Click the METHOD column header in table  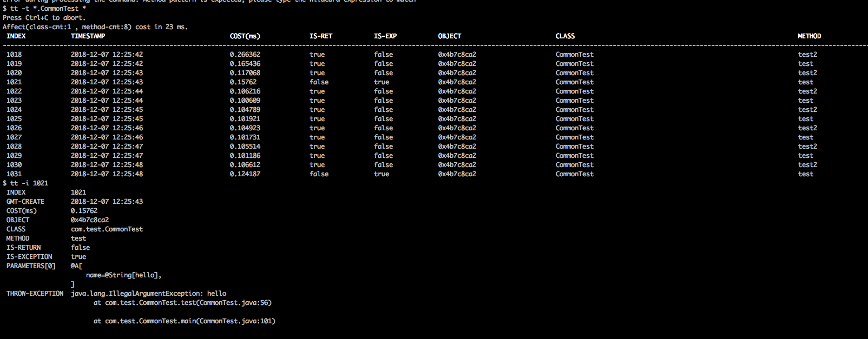809,36
